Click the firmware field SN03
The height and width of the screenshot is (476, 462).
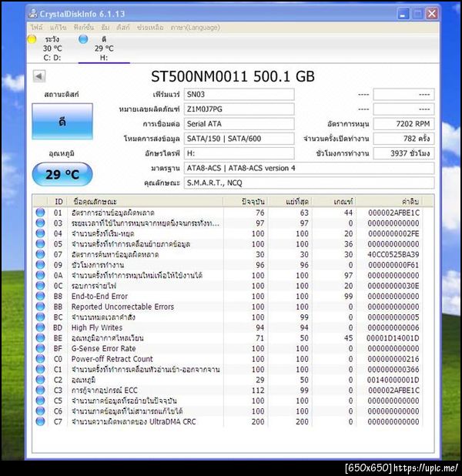click(x=239, y=94)
